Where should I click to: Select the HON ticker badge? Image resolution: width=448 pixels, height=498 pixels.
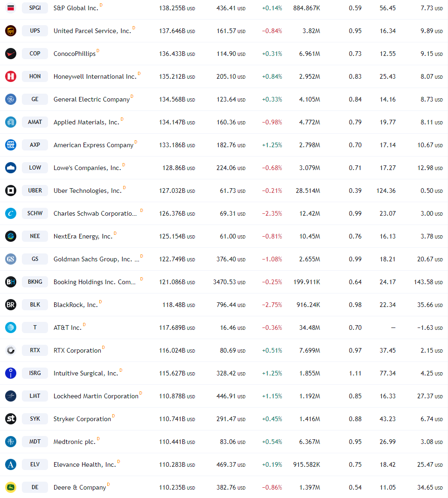[x=35, y=76]
